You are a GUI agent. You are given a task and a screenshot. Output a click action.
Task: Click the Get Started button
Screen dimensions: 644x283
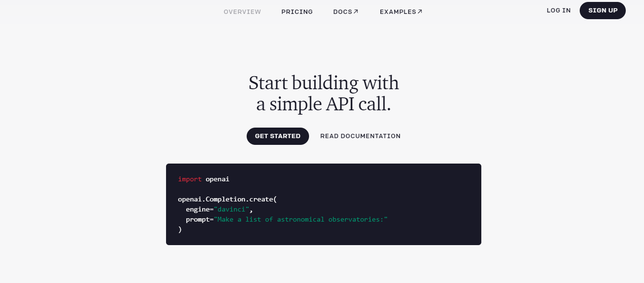[x=278, y=136]
